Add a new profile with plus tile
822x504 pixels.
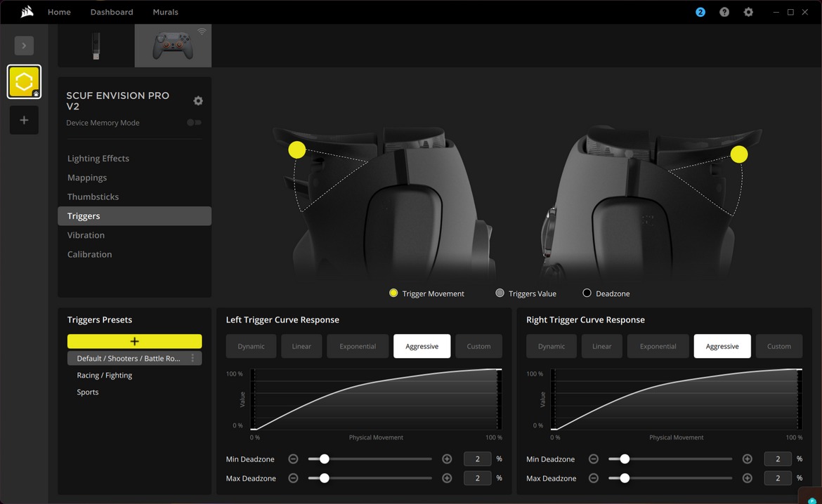click(x=24, y=120)
